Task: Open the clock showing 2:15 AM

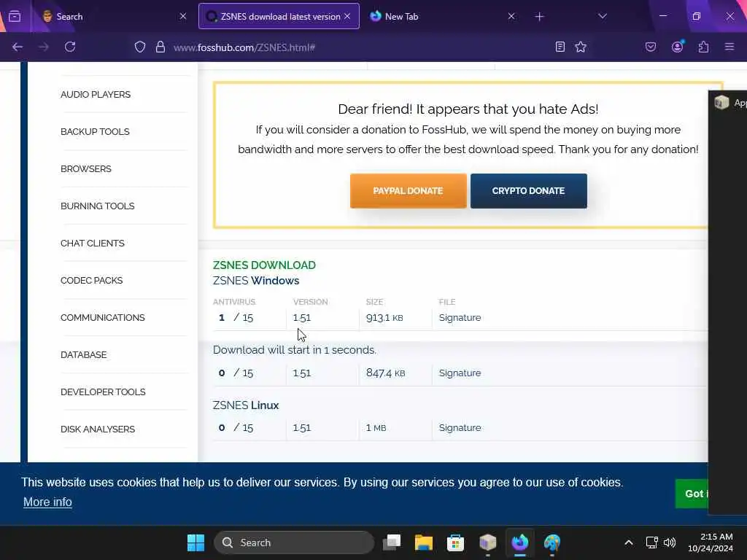Action: click(711, 542)
